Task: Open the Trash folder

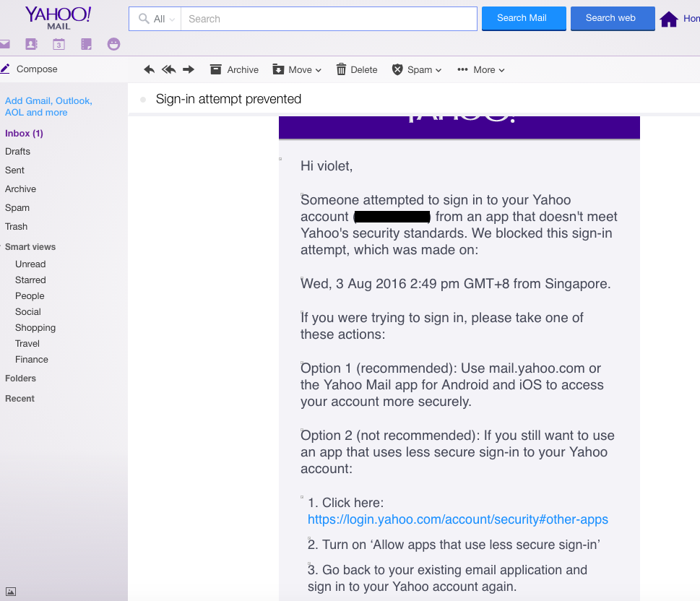Action: click(x=16, y=226)
